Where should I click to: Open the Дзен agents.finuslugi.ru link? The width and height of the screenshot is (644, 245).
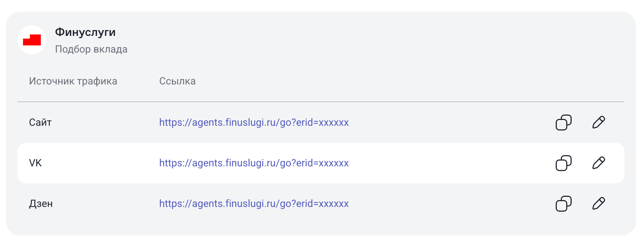(254, 204)
